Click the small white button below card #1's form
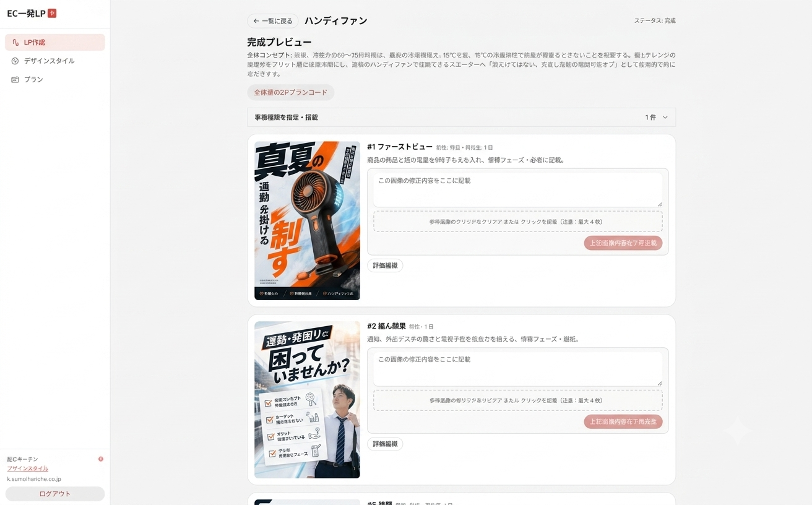This screenshot has width=812, height=505. (x=385, y=265)
